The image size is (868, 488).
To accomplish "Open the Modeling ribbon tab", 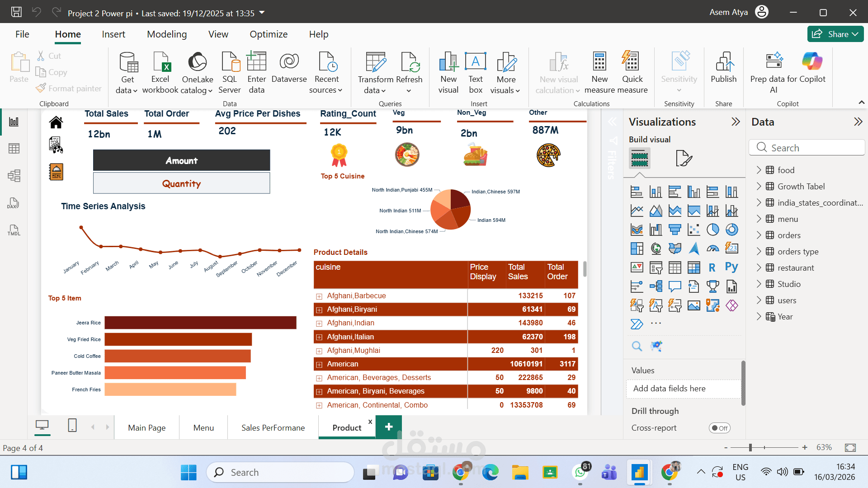I will coord(166,34).
